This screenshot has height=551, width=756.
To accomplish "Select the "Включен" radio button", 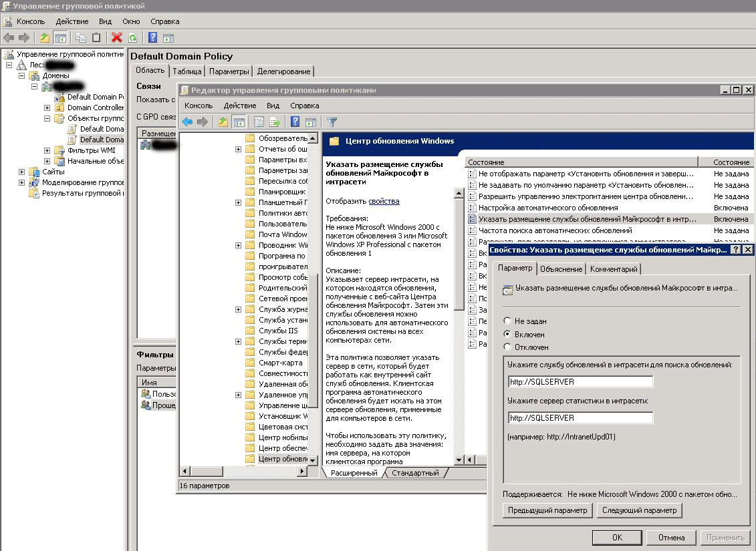I will click(507, 334).
